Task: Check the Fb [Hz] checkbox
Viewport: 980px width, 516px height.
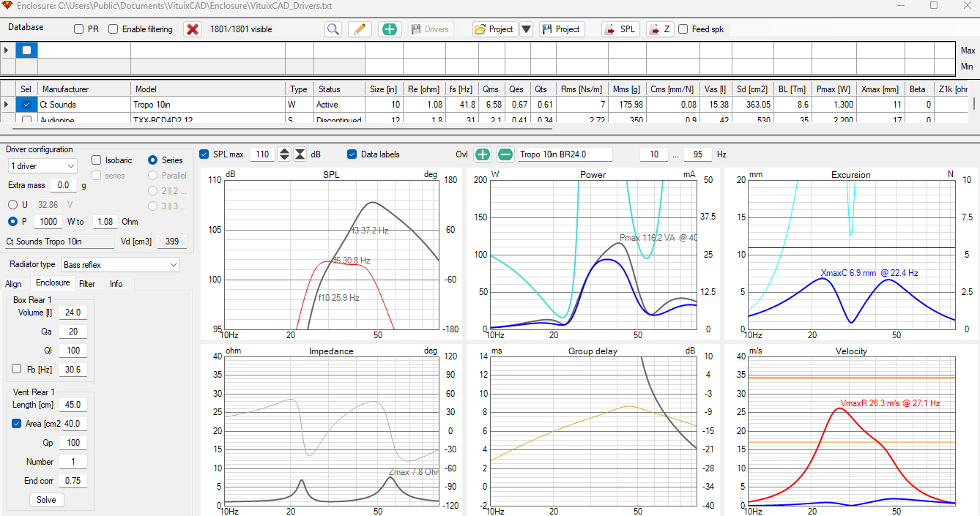Action: [17, 369]
